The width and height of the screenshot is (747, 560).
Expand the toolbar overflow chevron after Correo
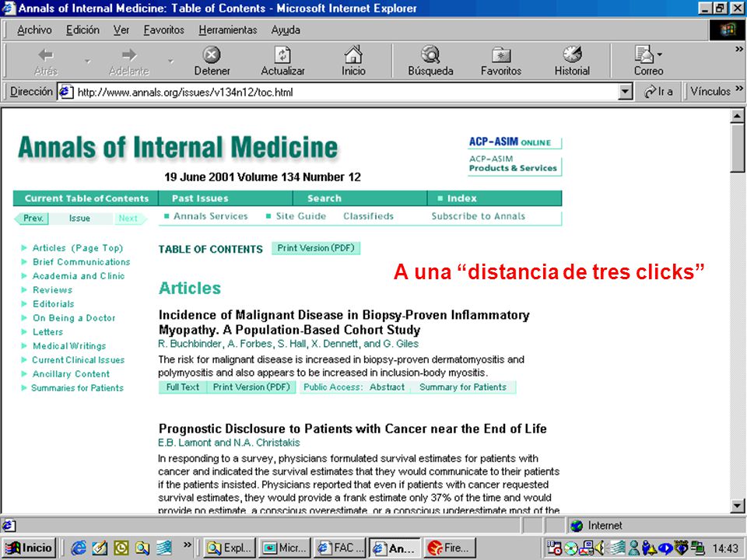[739, 48]
